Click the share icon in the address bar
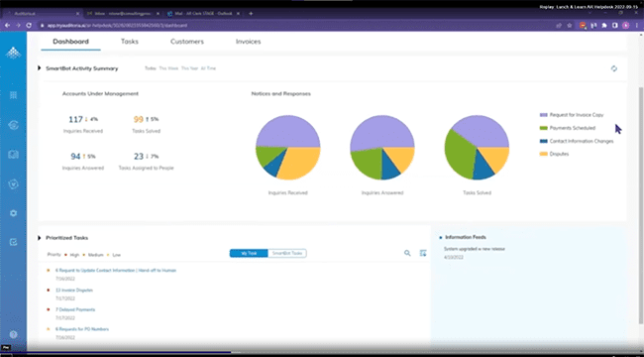This screenshot has height=357, width=644. tap(559, 25)
